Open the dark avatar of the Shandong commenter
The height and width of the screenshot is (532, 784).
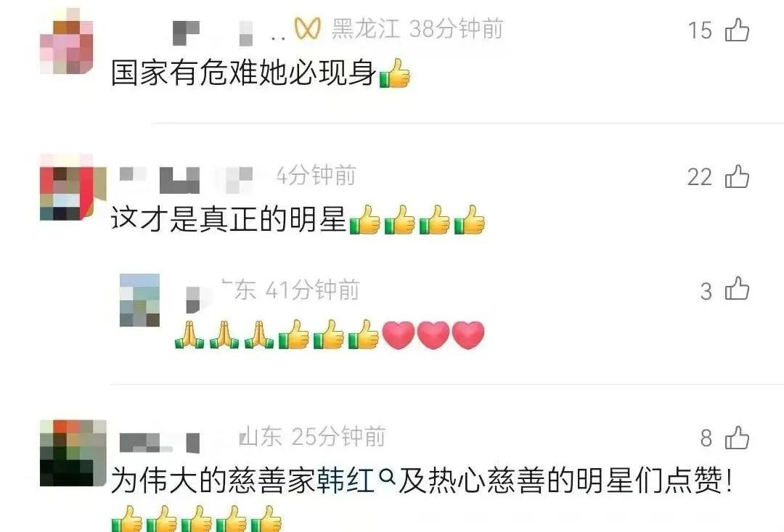coord(73,453)
